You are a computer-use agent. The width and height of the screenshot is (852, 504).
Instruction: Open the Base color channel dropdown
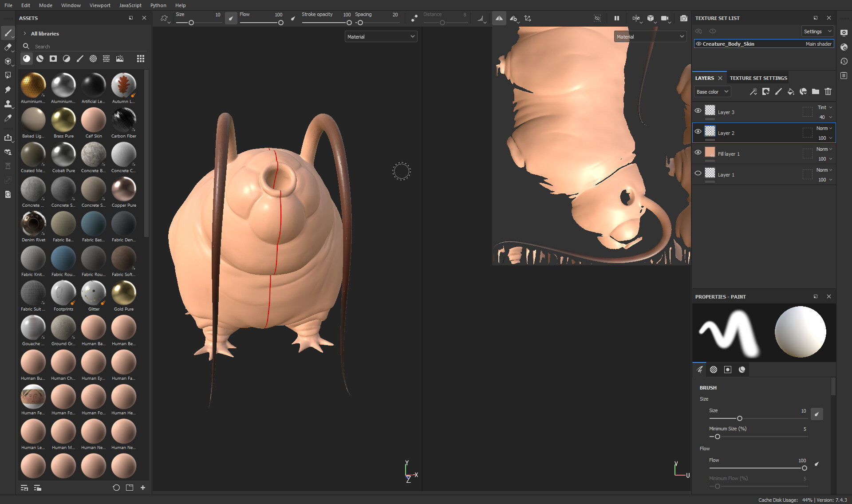712,92
